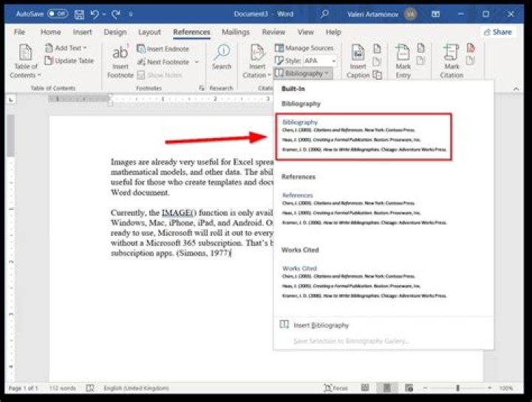Click Insert Endnote

(163, 49)
